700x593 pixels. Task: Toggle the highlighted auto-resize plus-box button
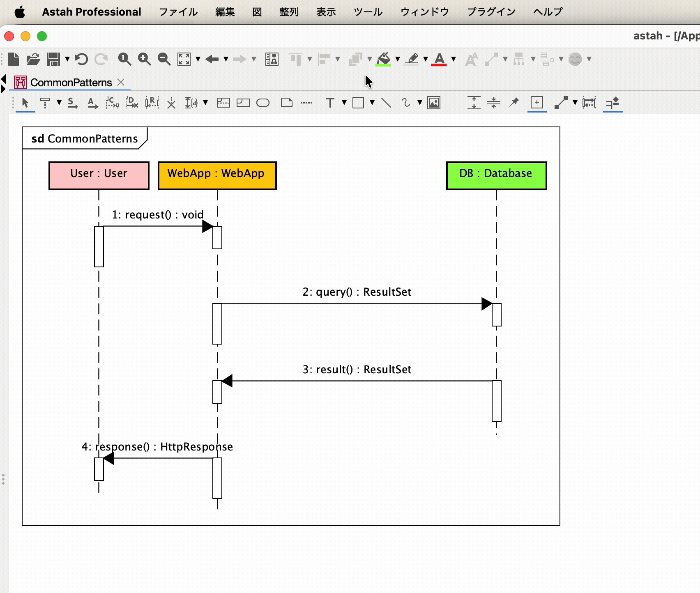point(537,103)
